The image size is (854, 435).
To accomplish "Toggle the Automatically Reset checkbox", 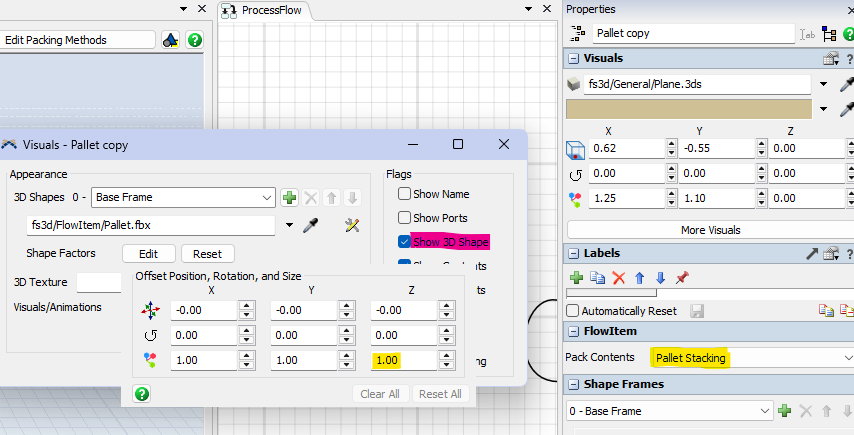I will click(573, 311).
